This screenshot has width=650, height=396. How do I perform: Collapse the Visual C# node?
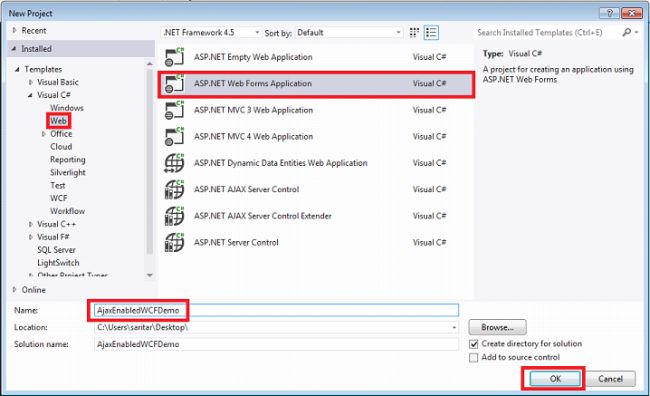pos(30,95)
